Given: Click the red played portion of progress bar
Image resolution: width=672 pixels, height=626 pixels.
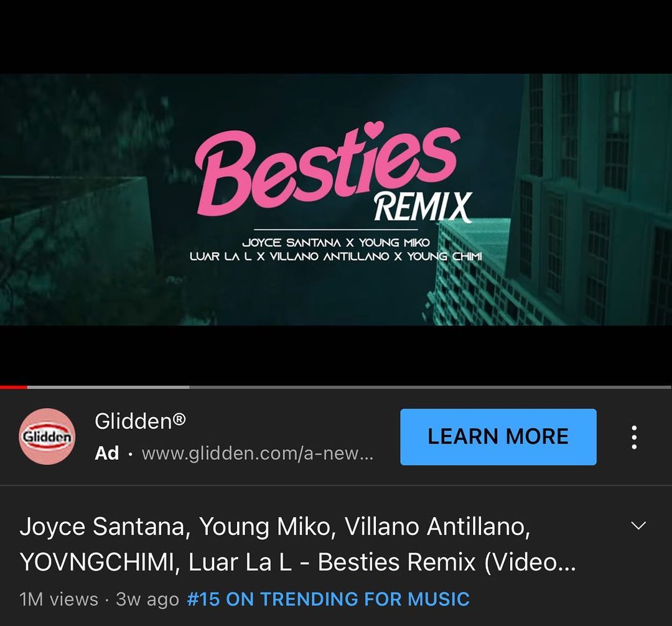Looking at the screenshot, I should tap(13, 387).
